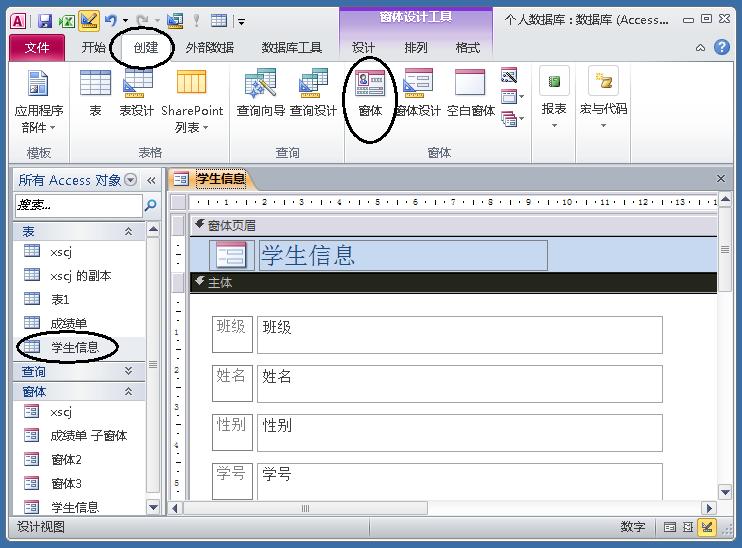The height and width of the screenshot is (548, 742).
Task: Click the Access Help question mark icon
Action: (x=722, y=47)
